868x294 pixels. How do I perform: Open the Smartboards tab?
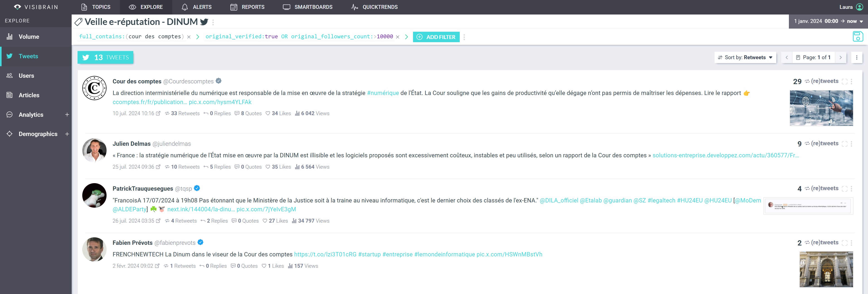coord(307,7)
